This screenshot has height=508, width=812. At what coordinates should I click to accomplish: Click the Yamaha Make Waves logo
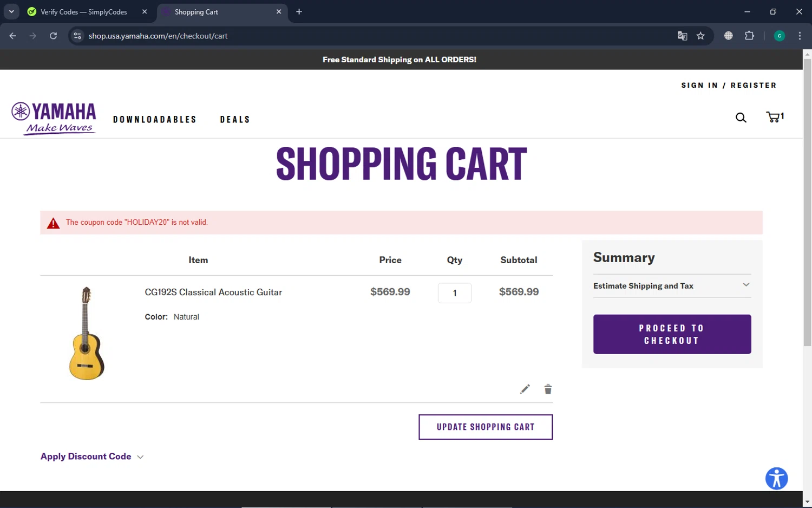tap(54, 118)
